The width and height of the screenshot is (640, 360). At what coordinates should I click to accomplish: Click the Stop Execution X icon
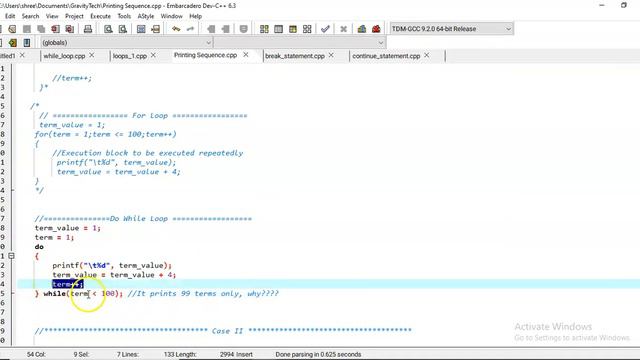(343, 29)
